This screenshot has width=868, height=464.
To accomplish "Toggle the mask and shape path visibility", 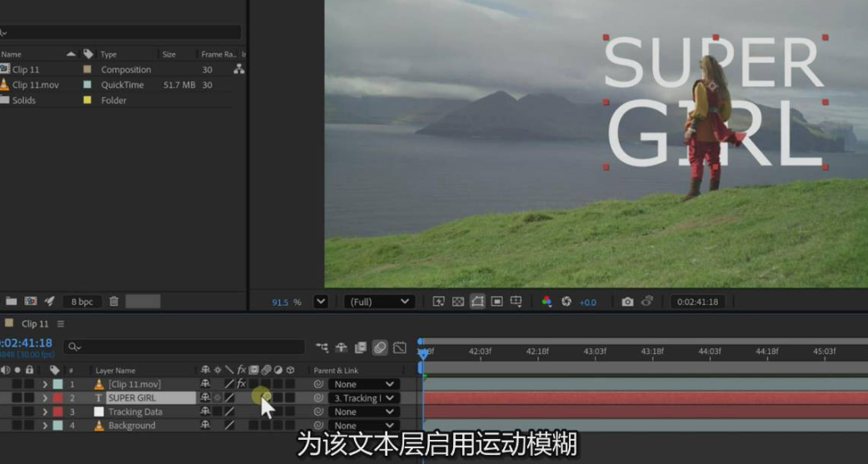I will tap(477, 302).
